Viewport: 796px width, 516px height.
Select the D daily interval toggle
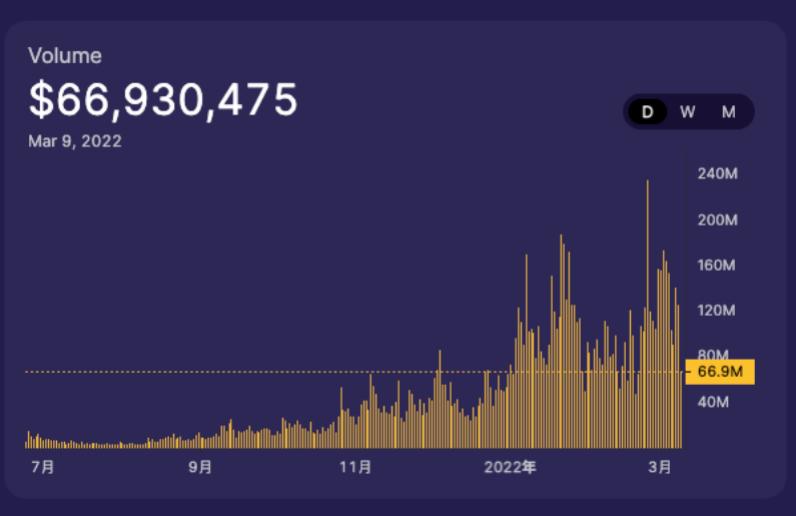[647, 112]
